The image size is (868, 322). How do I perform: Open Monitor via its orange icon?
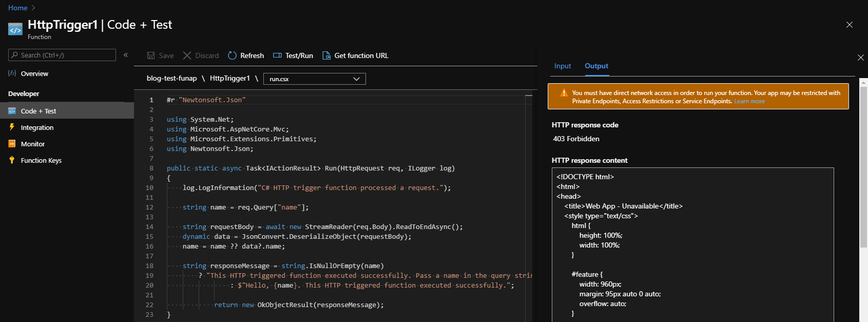click(12, 144)
